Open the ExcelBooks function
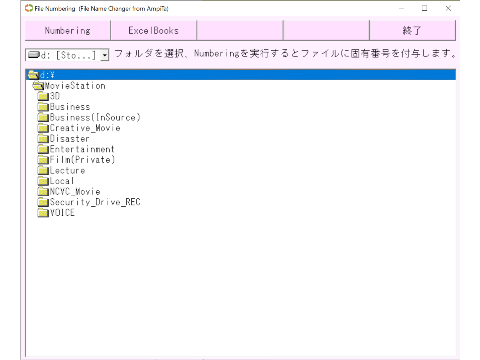 [154, 30]
